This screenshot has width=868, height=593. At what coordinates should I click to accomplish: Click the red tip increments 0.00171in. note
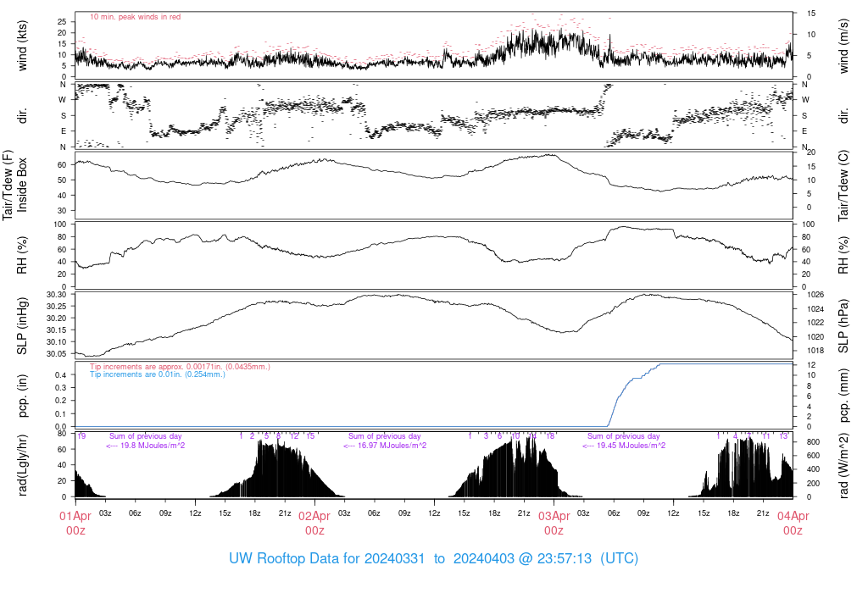click(x=180, y=367)
